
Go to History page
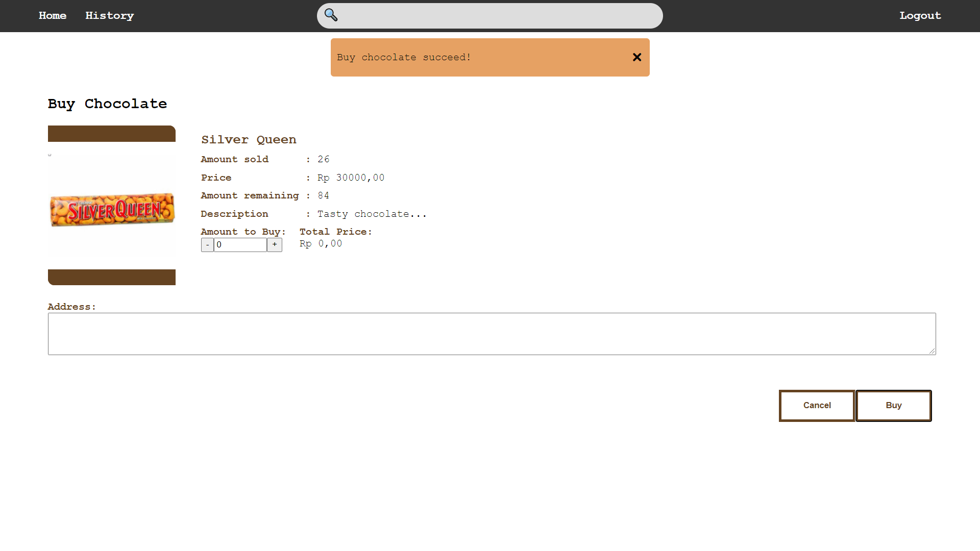[x=109, y=16]
